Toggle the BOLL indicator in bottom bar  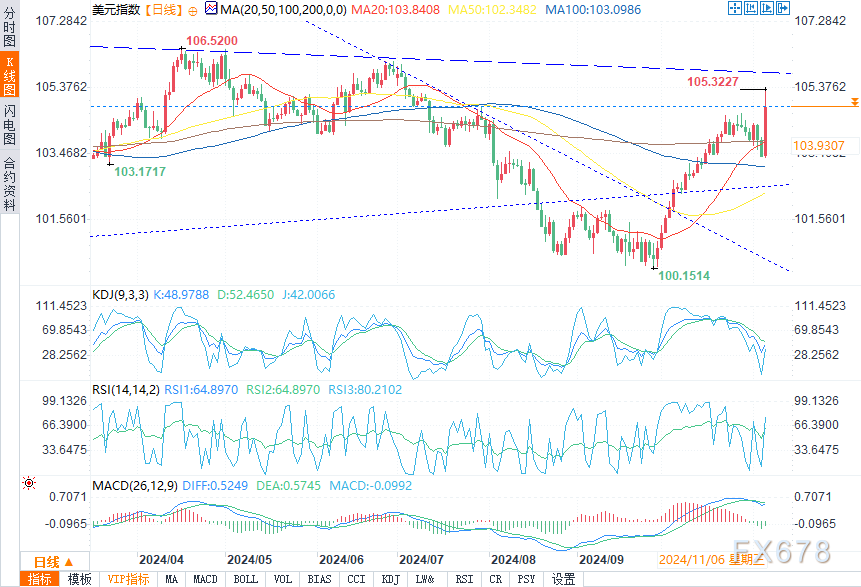click(245, 579)
